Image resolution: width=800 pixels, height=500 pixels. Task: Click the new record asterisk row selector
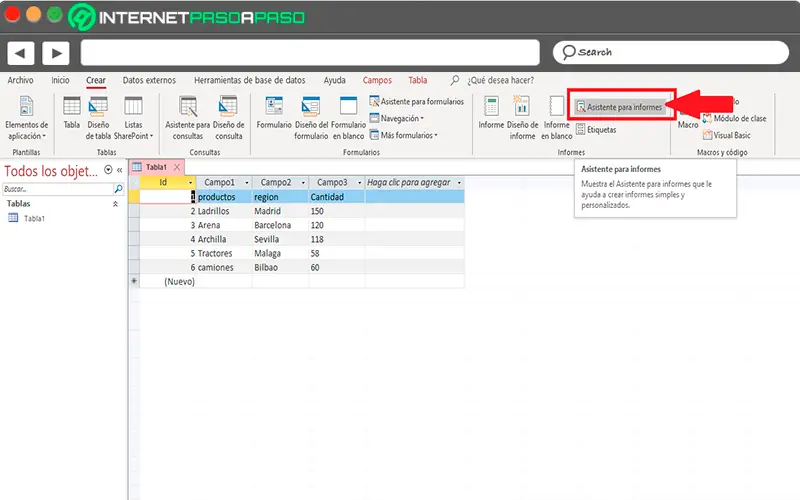point(134,281)
